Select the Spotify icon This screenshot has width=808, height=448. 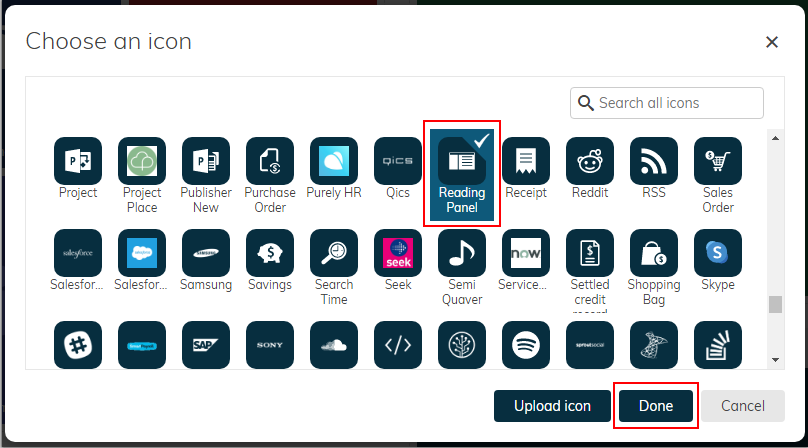tap(526, 345)
